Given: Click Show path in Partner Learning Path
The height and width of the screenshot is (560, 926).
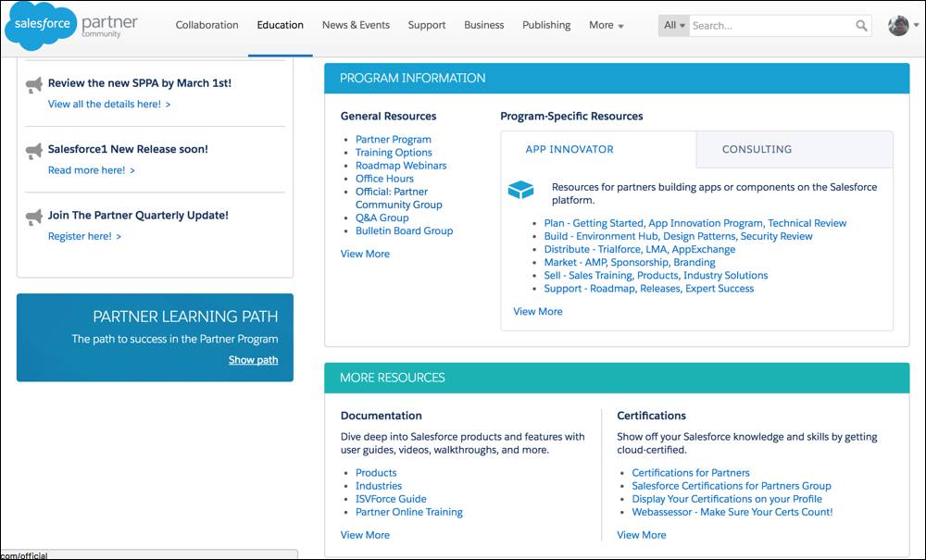Looking at the screenshot, I should point(253,360).
